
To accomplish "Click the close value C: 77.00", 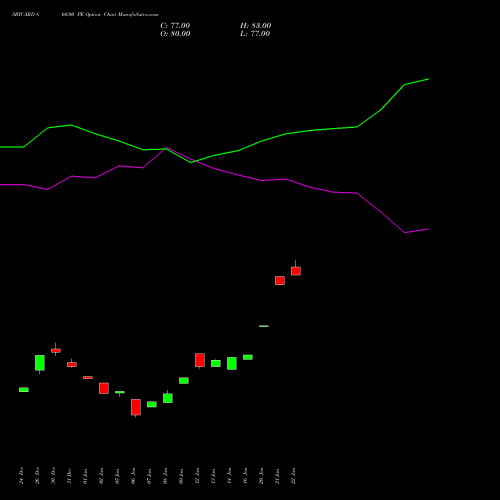I will point(175,26).
